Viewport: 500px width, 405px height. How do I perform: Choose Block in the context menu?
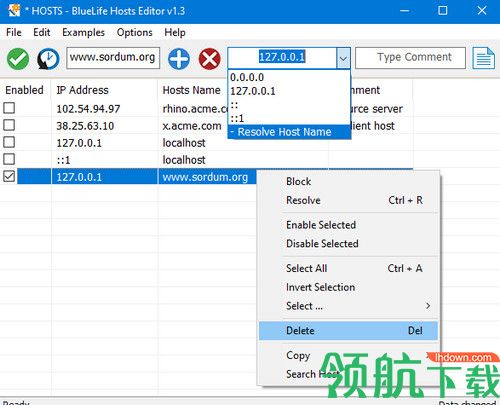[348, 182]
